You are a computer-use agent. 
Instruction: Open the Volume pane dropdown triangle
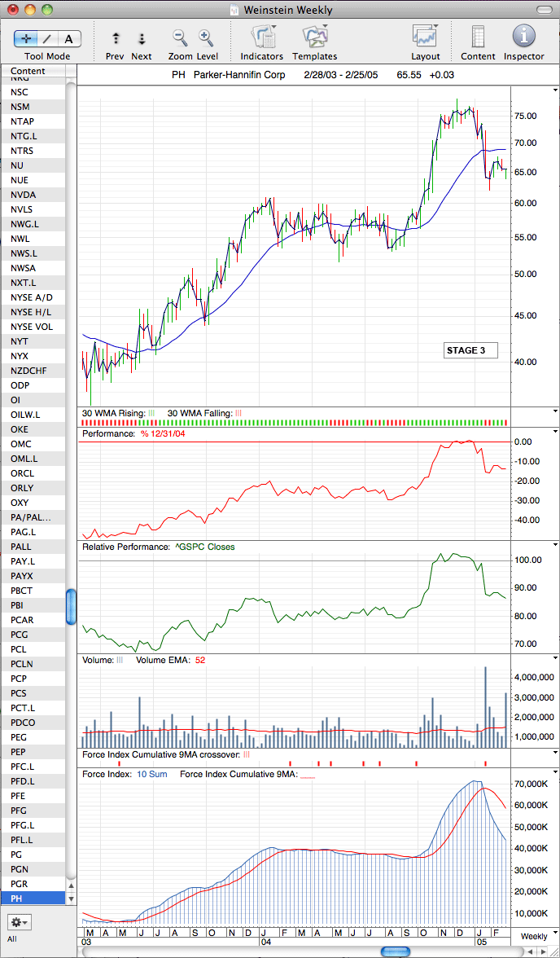click(555, 658)
